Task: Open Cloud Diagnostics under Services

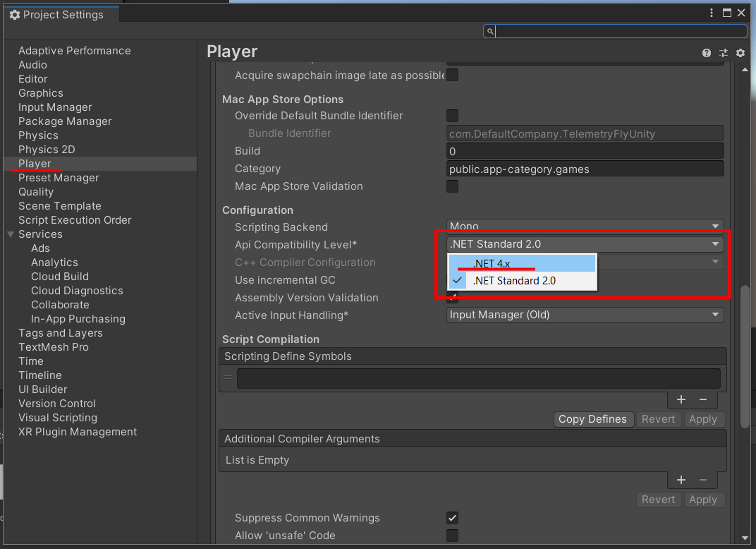Action: [77, 291]
